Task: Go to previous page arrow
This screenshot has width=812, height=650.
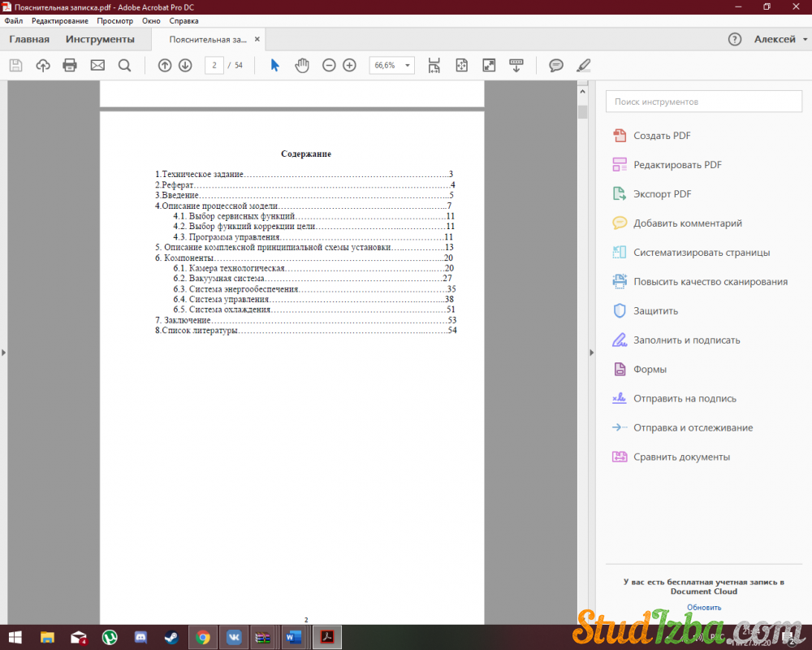Action: click(x=165, y=65)
